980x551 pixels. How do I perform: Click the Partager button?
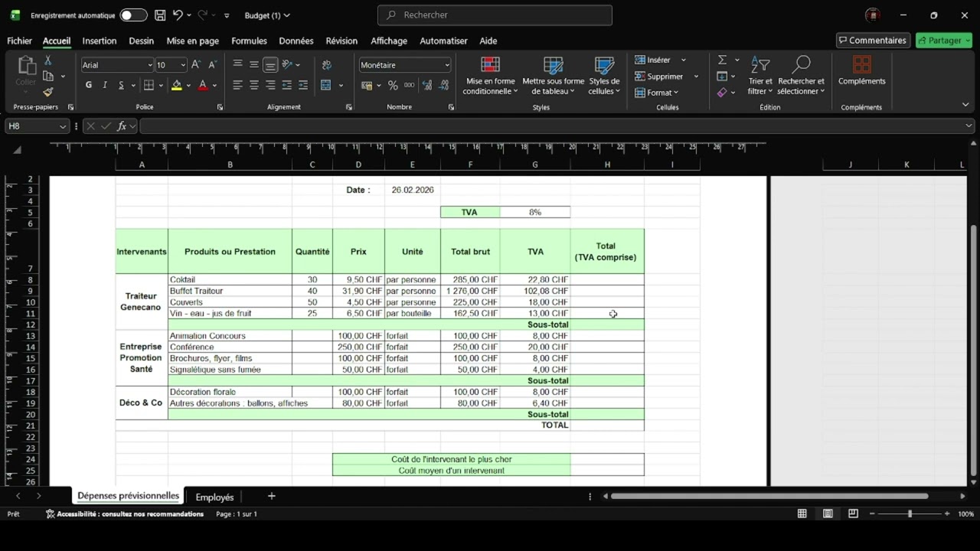[944, 41]
